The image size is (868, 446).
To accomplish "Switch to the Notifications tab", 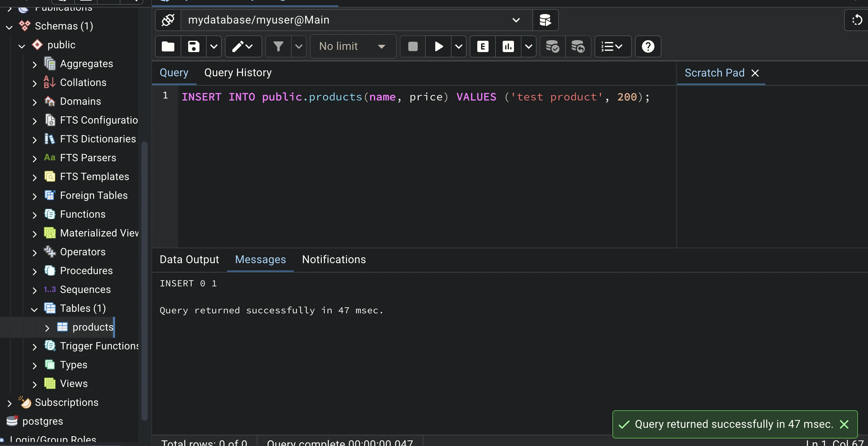I will pos(334,260).
